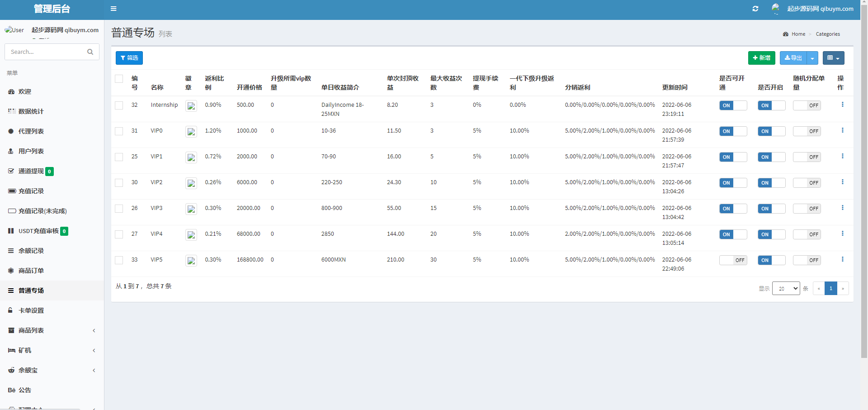Click the search magnifier icon in sidebar
This screenshot has width=868, height=410.
click(x=90, y=52)
